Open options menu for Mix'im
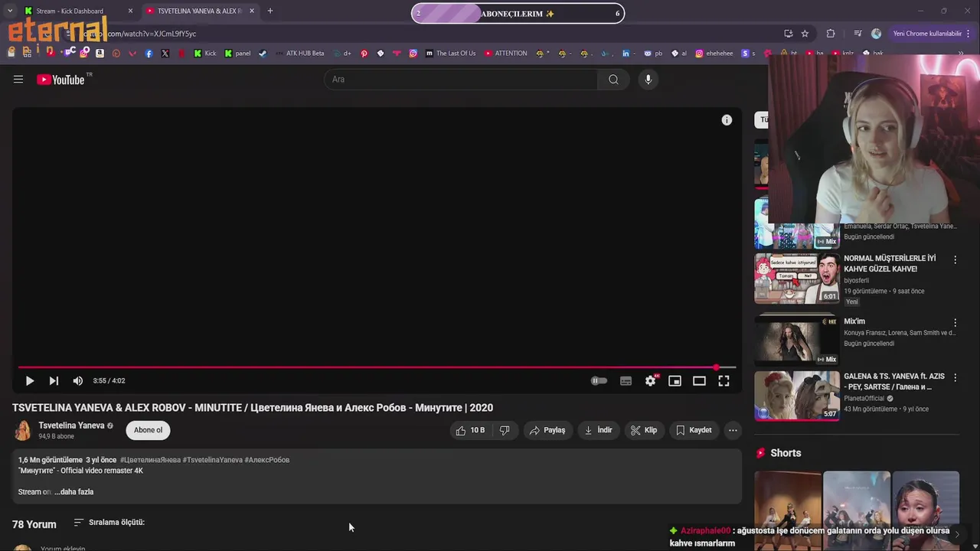The width and height of the screenshot is (980, 551). click(x=955, y=323)
